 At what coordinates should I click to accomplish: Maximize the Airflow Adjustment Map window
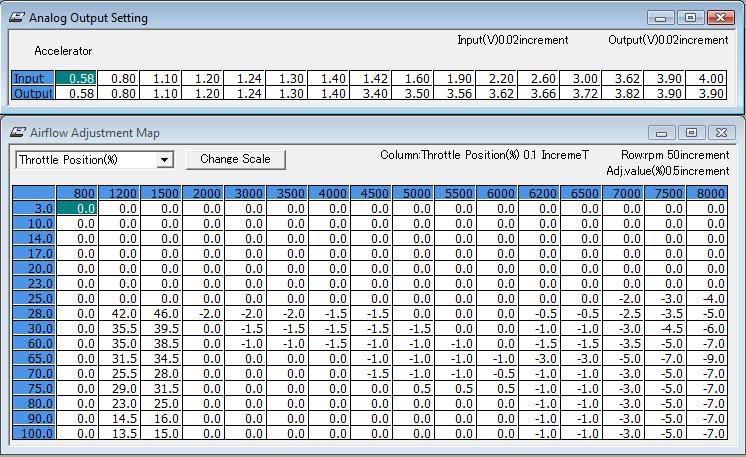[x=691, y=133]
